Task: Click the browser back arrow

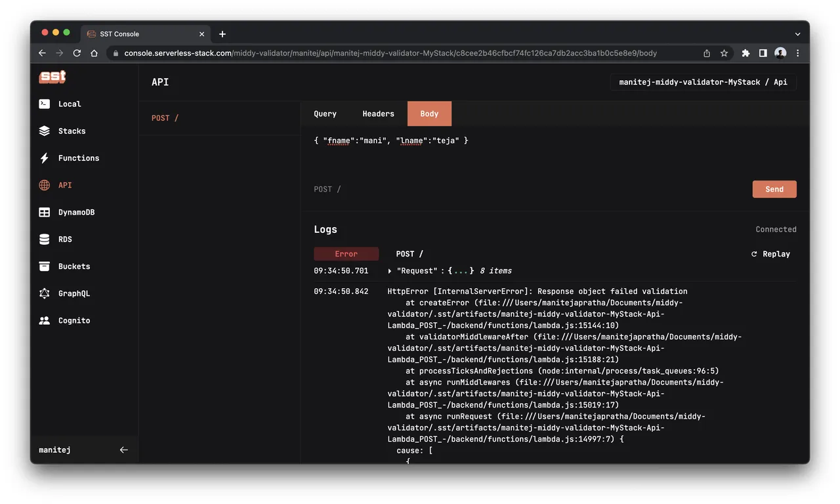Action: (x=43, y=53)
